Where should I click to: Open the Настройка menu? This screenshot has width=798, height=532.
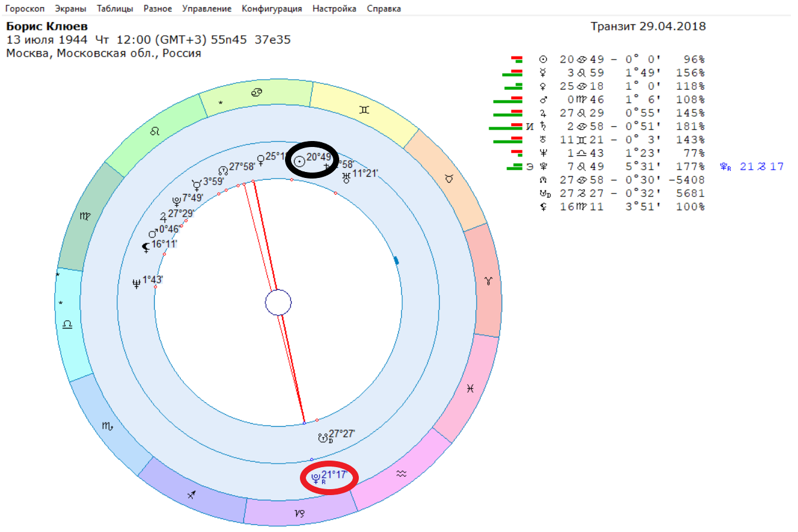click(334, 9)
